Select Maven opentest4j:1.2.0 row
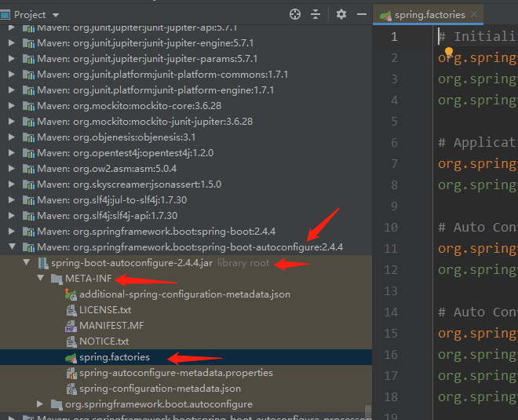Viewport: 518px width, 420px height. tap(186, 152)
